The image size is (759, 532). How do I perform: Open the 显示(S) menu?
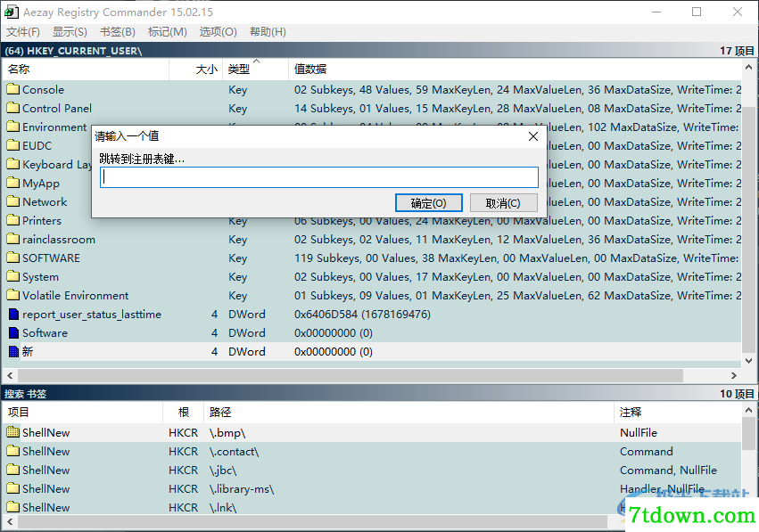click(70, 32)
